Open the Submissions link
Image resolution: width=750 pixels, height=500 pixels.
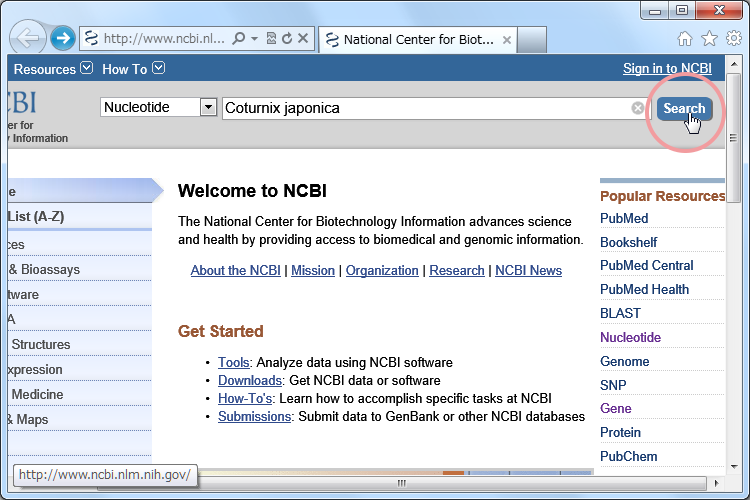click(x=254, y=416)
